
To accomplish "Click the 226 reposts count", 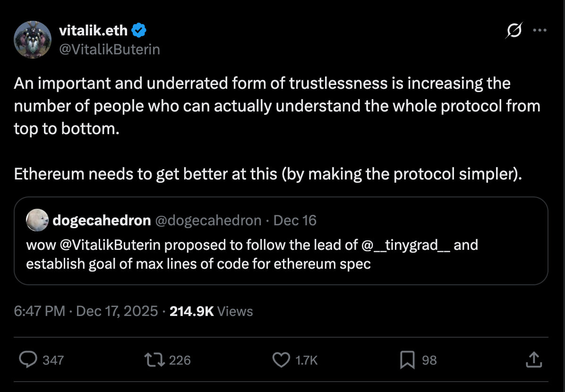I will (180, 360).
